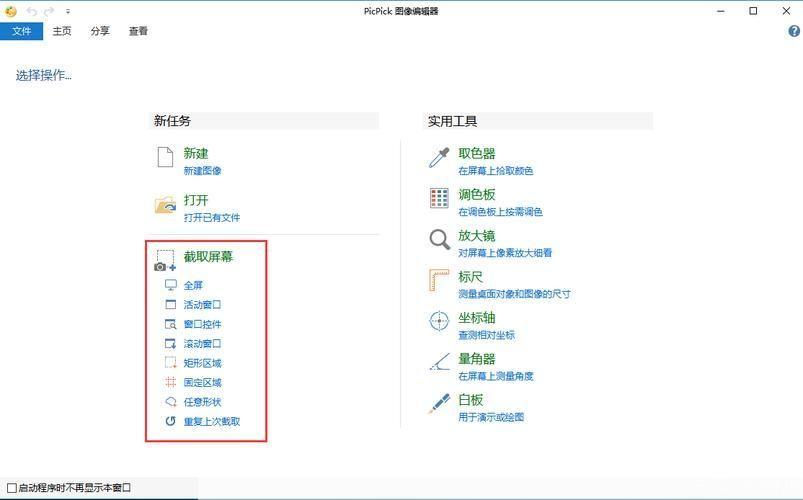803x500 pixels.
Task: Click the 在屏幕上拾取颜色 description
Action: pos(495,171)
